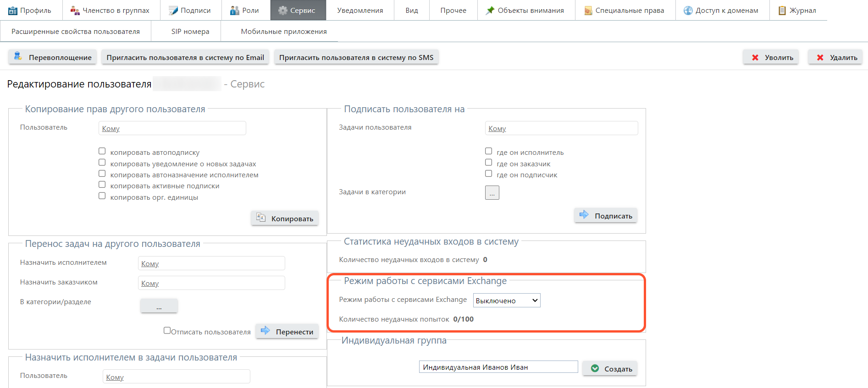
Task: Click the Членство в группах icon
Action: click(75, 11)
